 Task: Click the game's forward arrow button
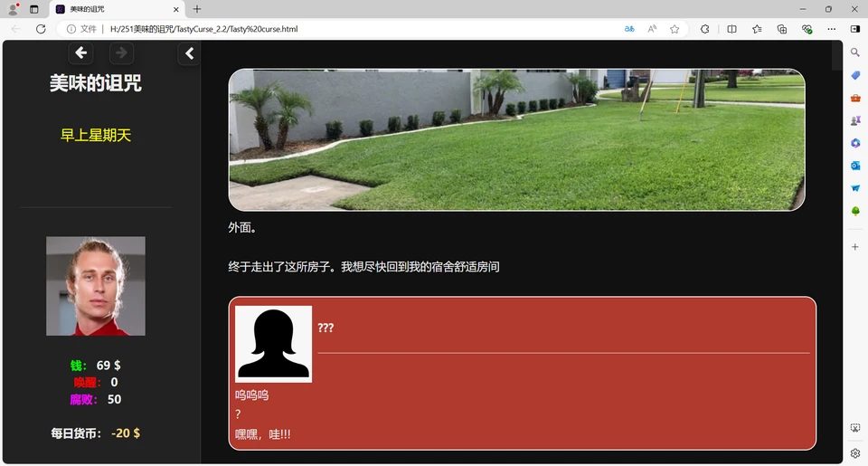(121, 53)
